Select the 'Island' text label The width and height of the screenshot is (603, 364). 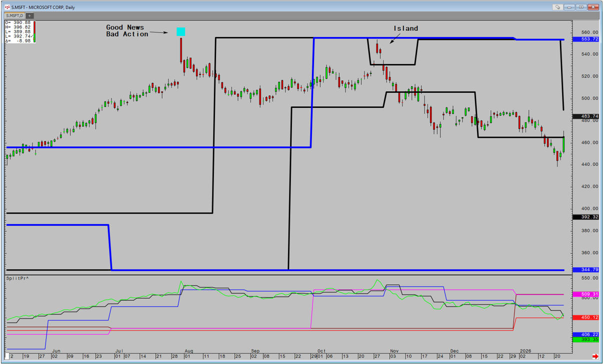coord(405,28)
